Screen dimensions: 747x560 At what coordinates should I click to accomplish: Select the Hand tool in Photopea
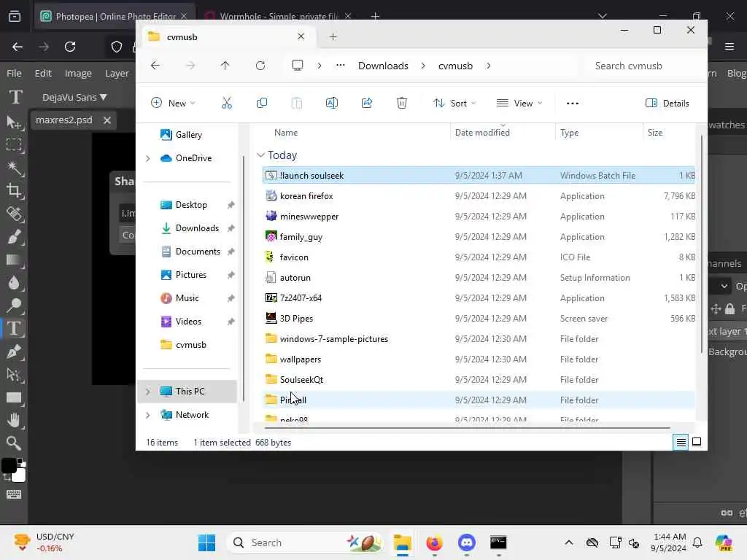point(14,420)
